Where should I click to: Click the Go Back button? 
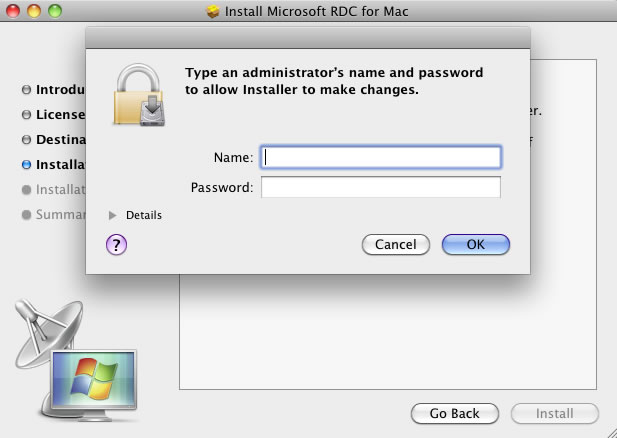click(x=454, y=413)
